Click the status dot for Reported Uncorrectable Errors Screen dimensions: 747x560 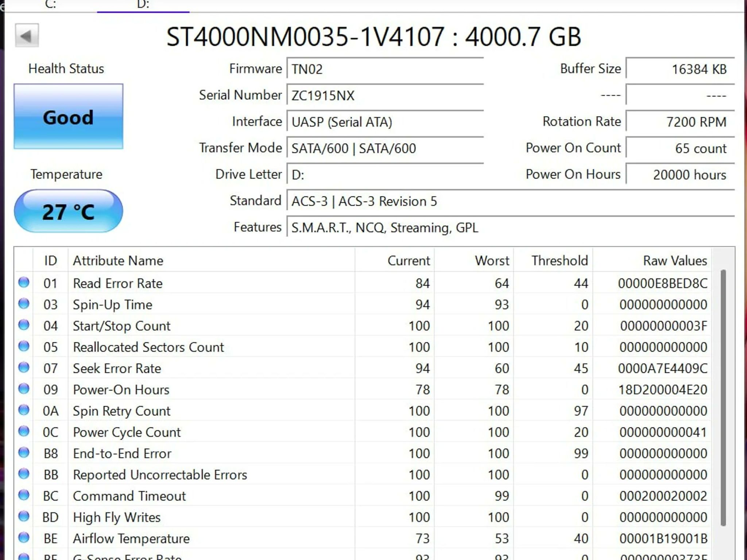24,474
